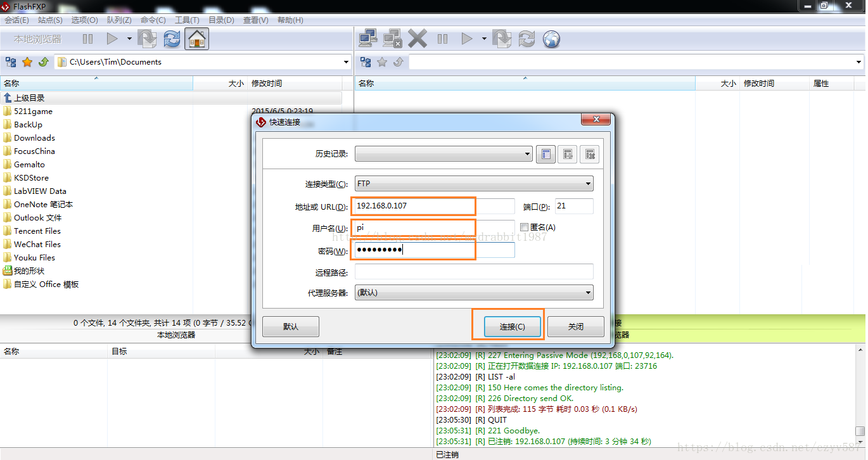868x460 pixels.
Task: Open the 队列(Z) menu
Action: tap(119, 20)
